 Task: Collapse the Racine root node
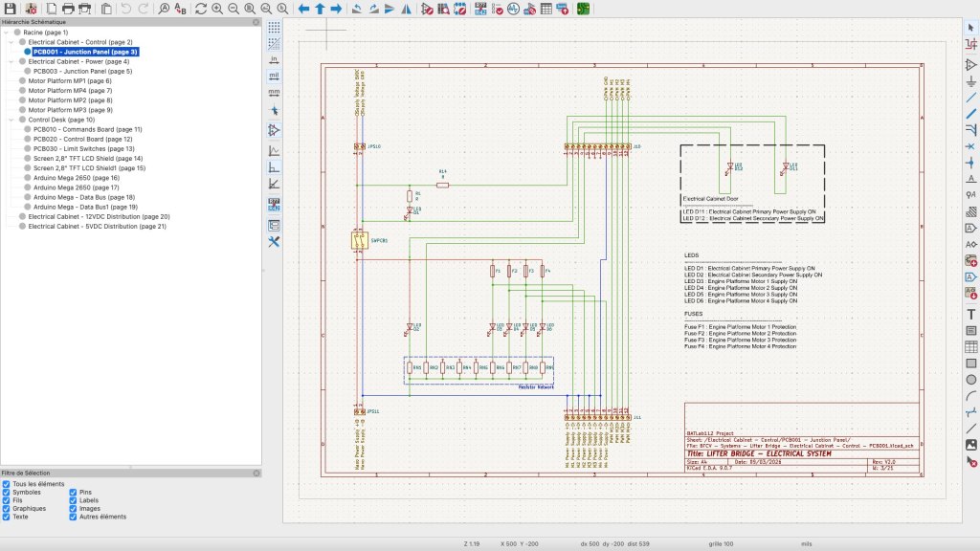[5, 33]
